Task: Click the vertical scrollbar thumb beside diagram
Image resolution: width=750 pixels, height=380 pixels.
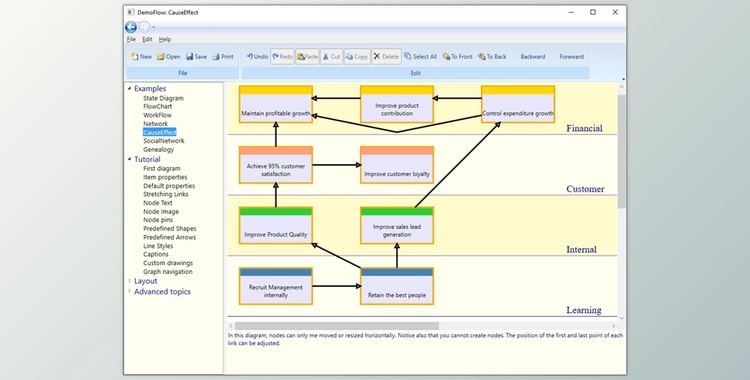Action: (621, 151)
